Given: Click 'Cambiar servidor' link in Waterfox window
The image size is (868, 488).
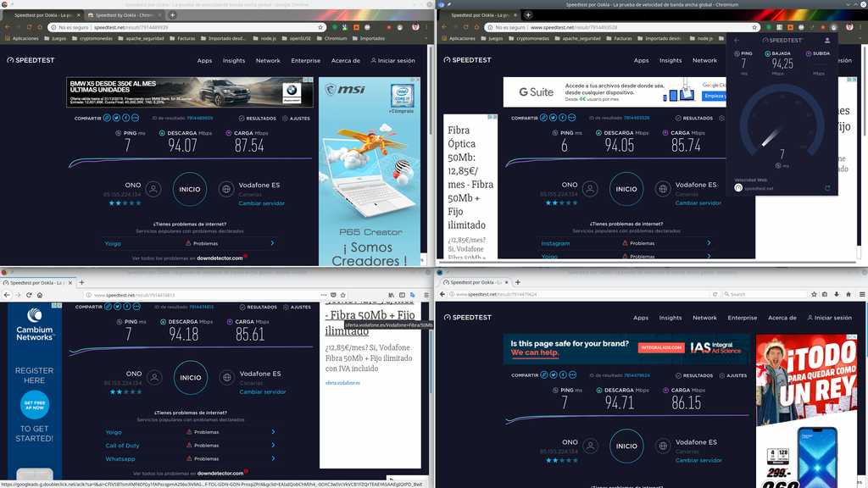Looking at the screenshot, I should 698,460.
